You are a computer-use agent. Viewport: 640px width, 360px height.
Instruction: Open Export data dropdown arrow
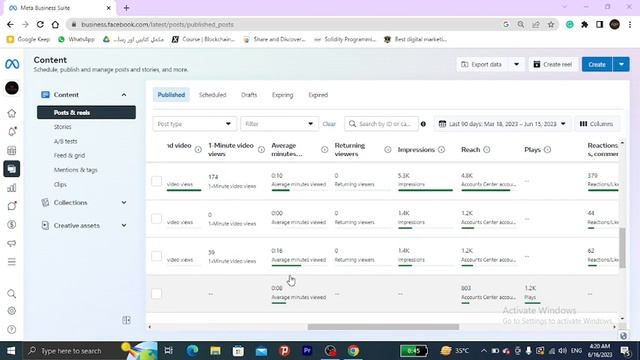click(x=516, y=64)
